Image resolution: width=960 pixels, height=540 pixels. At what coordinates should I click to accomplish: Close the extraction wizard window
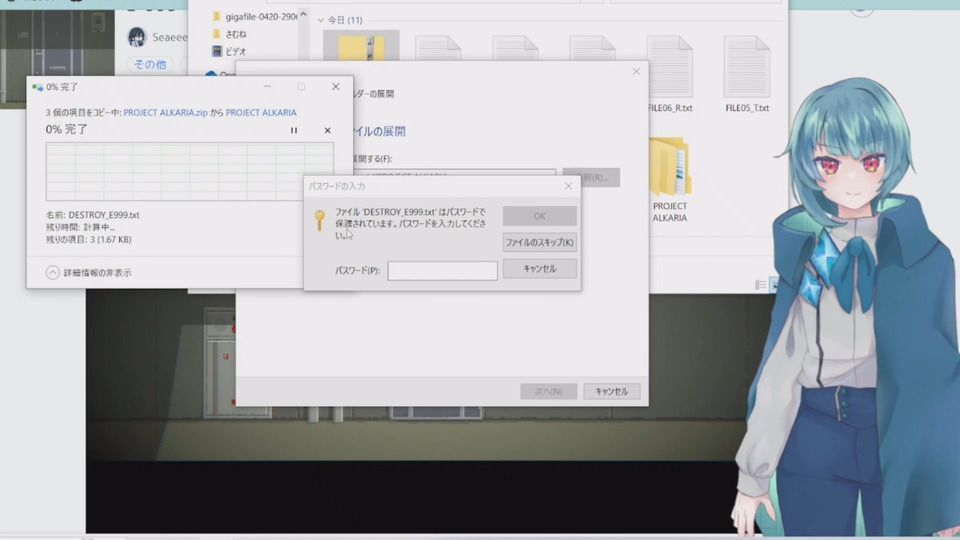point(636,72)
